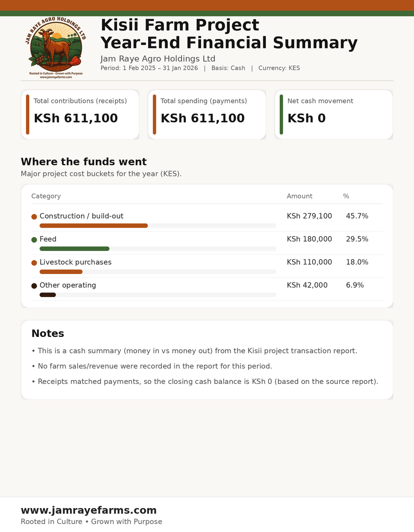Viewport: 414px width, 532px height.
Task: Click the Other operating progress bar
Action: click(48, 295)
